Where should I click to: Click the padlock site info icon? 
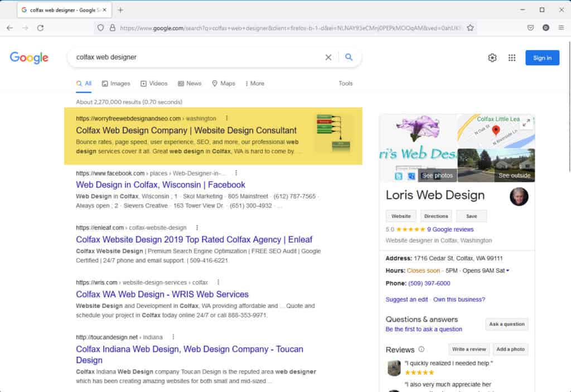[x=113, y=28]
